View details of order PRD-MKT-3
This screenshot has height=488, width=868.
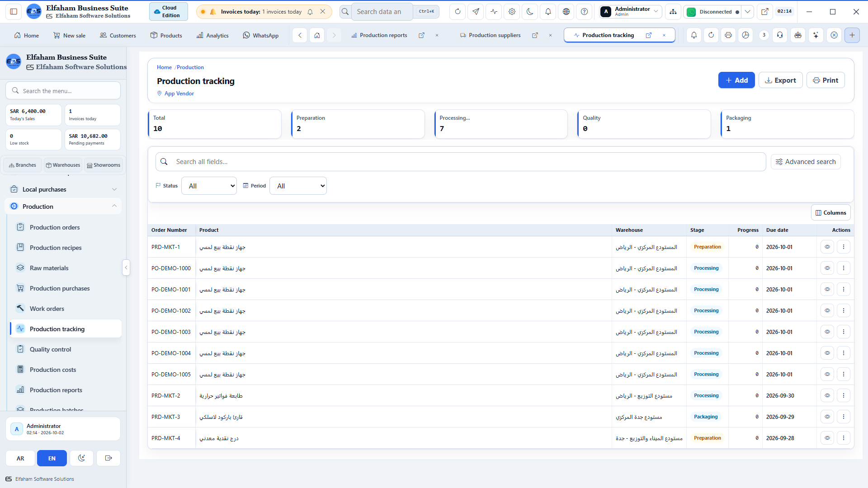click(x=827, y=417)
